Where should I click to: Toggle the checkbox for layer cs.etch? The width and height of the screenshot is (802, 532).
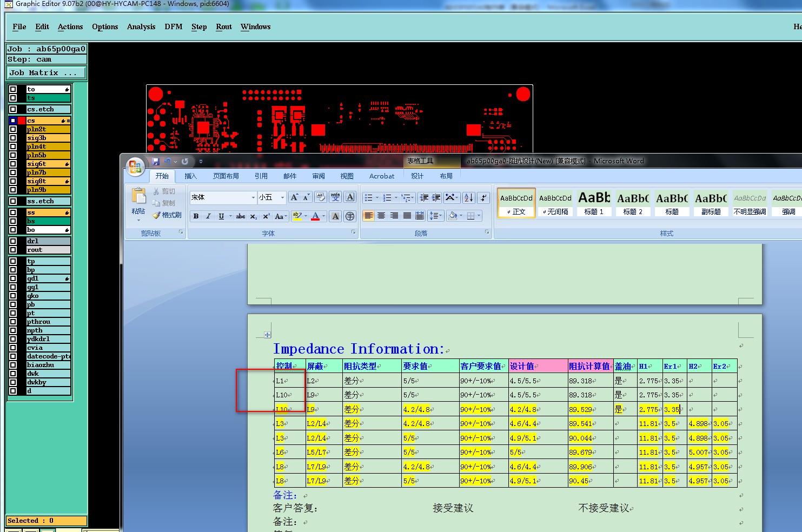(13, 109)
